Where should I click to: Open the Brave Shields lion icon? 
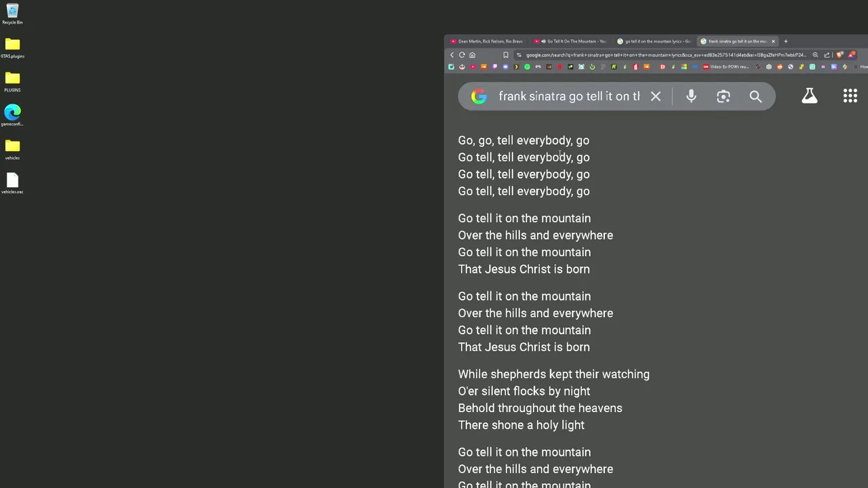tap(840, 55)
